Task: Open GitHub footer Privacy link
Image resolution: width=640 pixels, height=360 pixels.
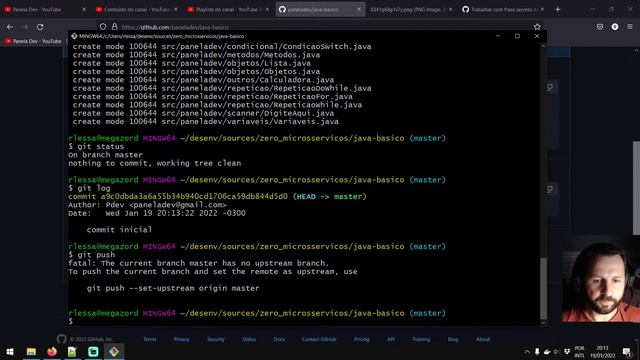Action: (181, 339)
